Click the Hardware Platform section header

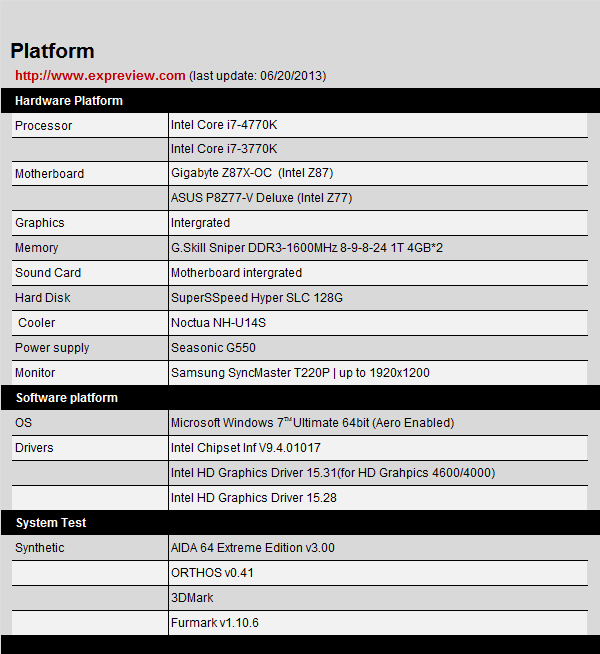[300, 101]
